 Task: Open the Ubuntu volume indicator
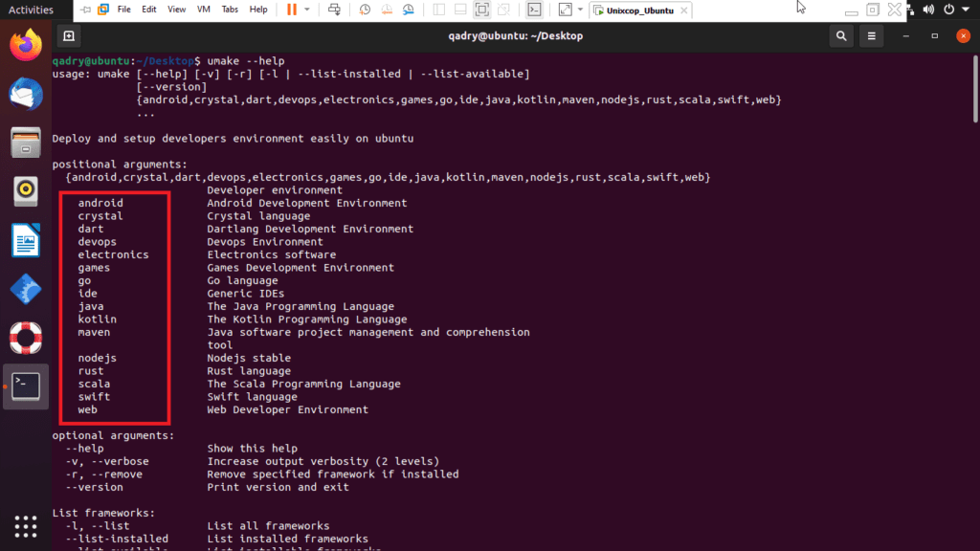click(x=928, y=10)
